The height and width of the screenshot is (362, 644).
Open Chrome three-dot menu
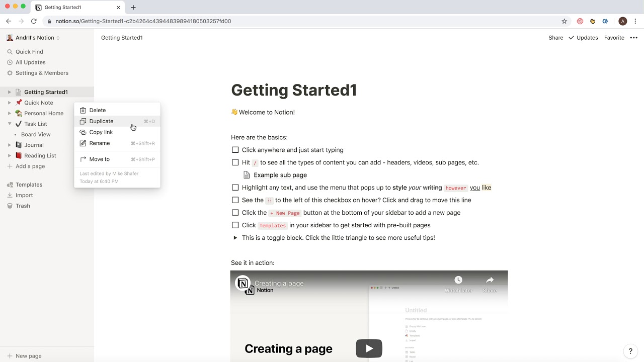point(635,21)
